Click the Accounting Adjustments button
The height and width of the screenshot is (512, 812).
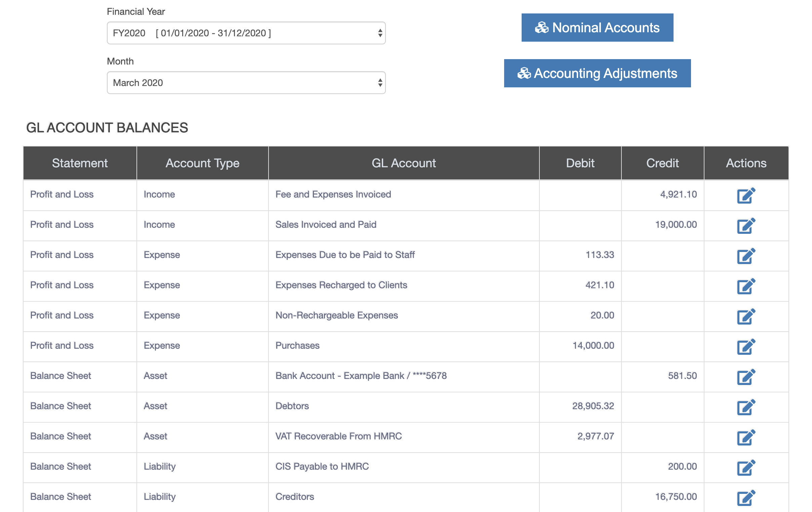pyautogui.click(x=597, y=73)
